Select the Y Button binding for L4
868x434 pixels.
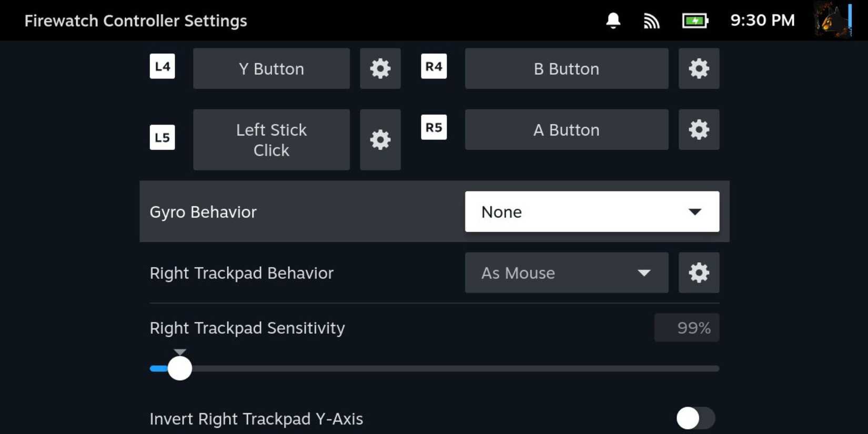[x=271, y=68]
